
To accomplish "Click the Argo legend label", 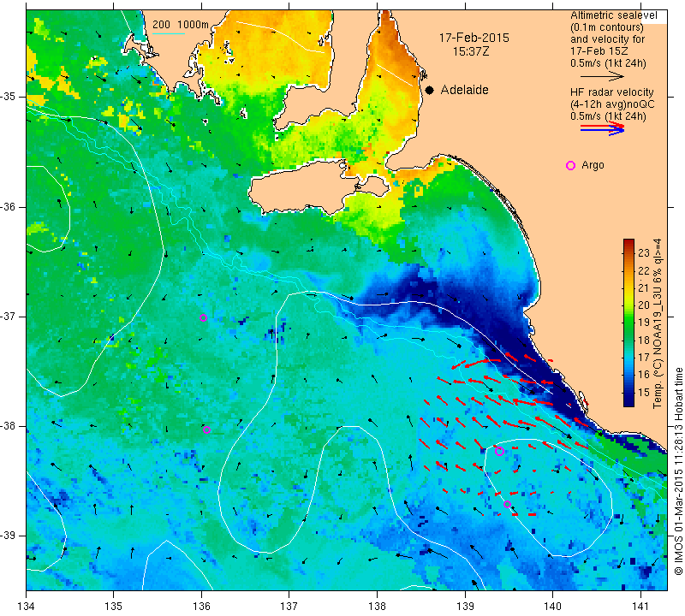I will [x=593, y=165].
